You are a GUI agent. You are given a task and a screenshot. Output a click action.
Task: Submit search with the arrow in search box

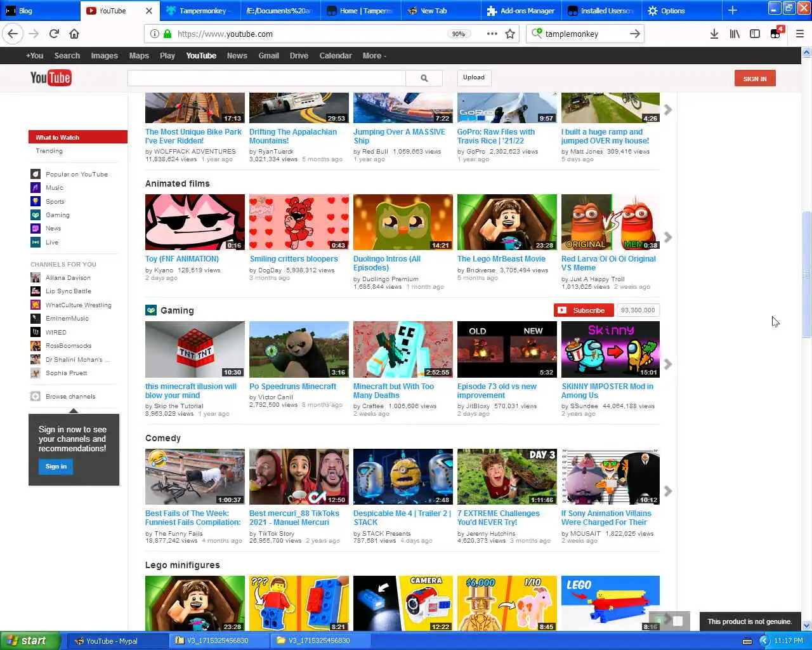pyautogui.click(x=634, y=34)
